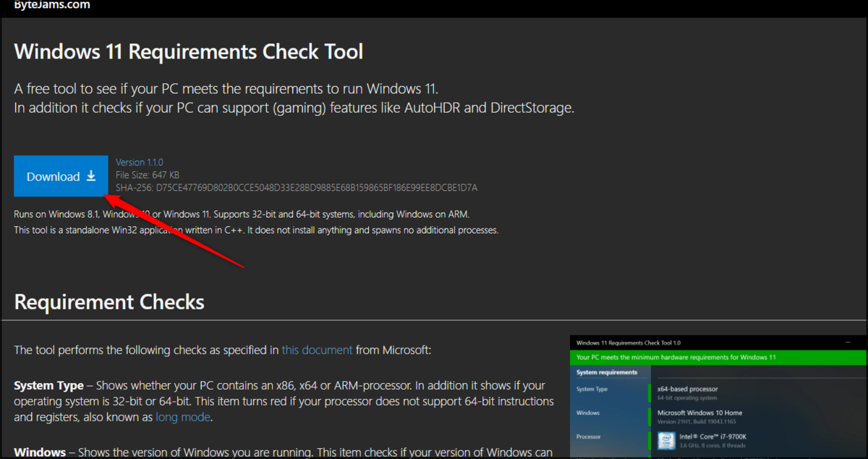This screenshot has height=459, width=868.
Task: Click the 'File Size: 647 KB' text
Action: click(148, 175)
